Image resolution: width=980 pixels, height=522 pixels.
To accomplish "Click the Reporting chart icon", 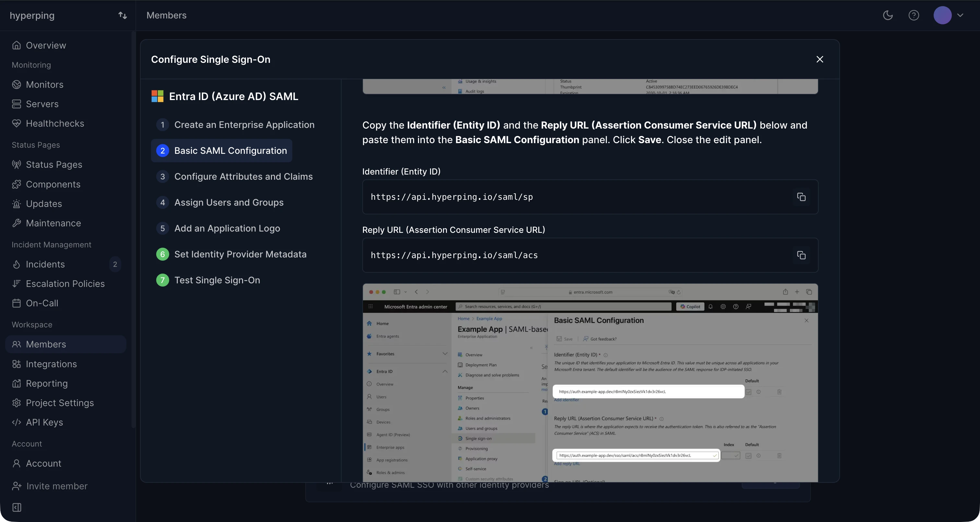I will pyautogui.click(x=16, y=383).
